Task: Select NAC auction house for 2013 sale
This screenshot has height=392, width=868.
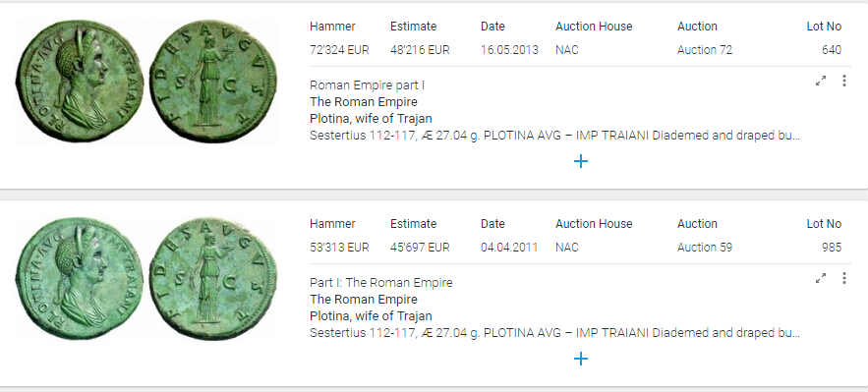Action: (567, 50)
